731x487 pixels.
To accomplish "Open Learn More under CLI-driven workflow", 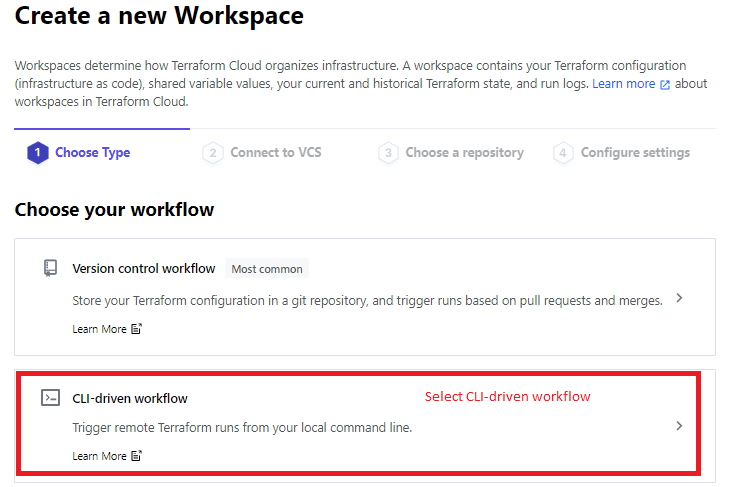I will click(x=99, y=456).
